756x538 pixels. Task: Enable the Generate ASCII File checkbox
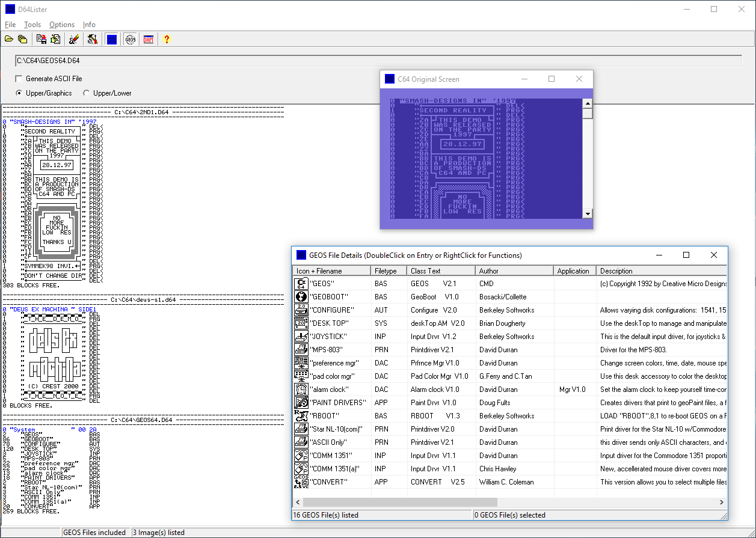pos(19,79)
